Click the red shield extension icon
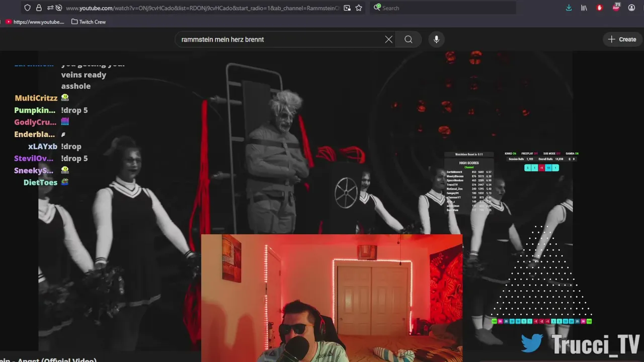This screenshot has height=362, width=644. 599,8
